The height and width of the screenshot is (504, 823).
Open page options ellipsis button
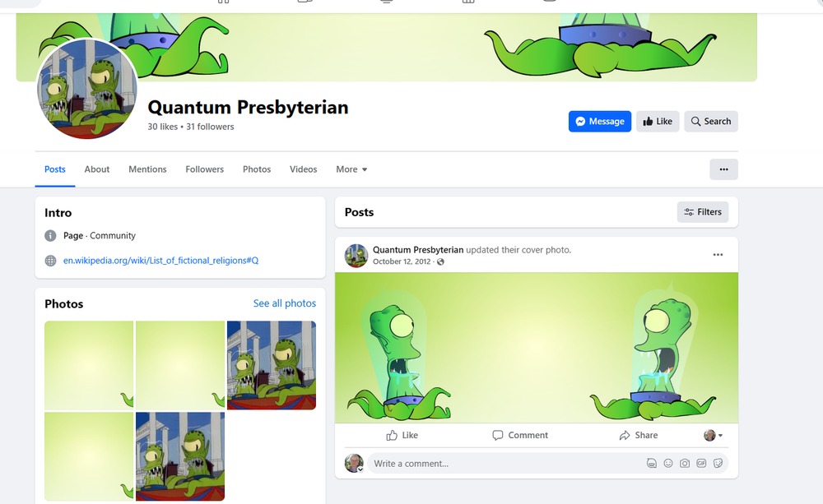click(x=723, y=169)
